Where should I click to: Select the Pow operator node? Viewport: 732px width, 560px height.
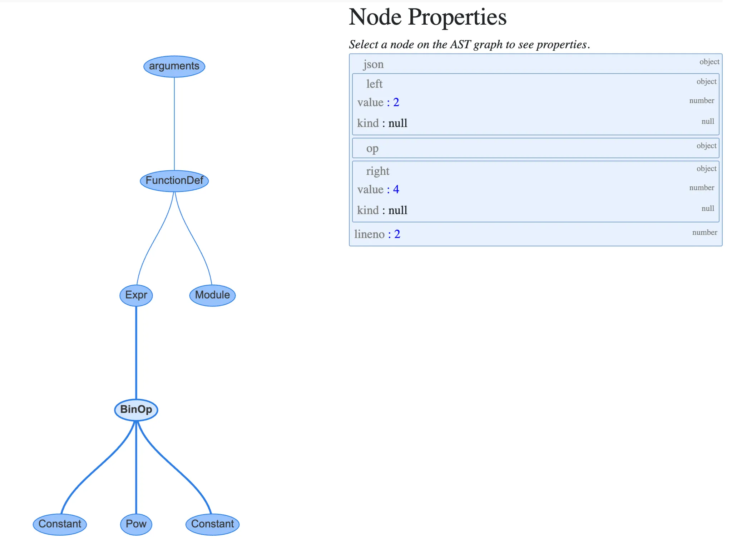pyautogui.click(x=136, y=524)
